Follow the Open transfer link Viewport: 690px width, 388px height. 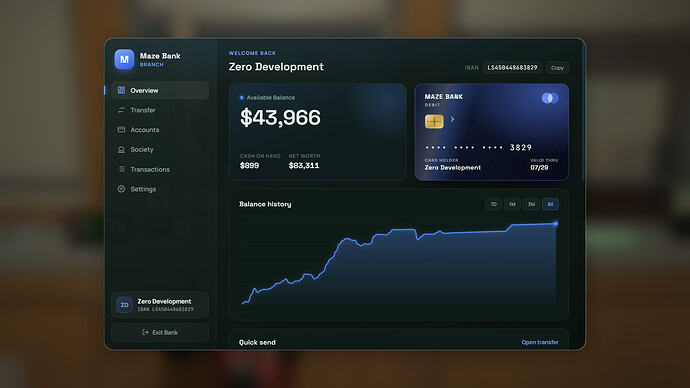[x=540, y=342]
